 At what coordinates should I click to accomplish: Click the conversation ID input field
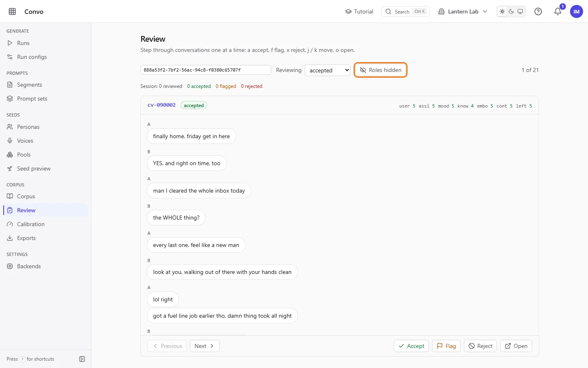pyautogui.click(x=206, y=70)
